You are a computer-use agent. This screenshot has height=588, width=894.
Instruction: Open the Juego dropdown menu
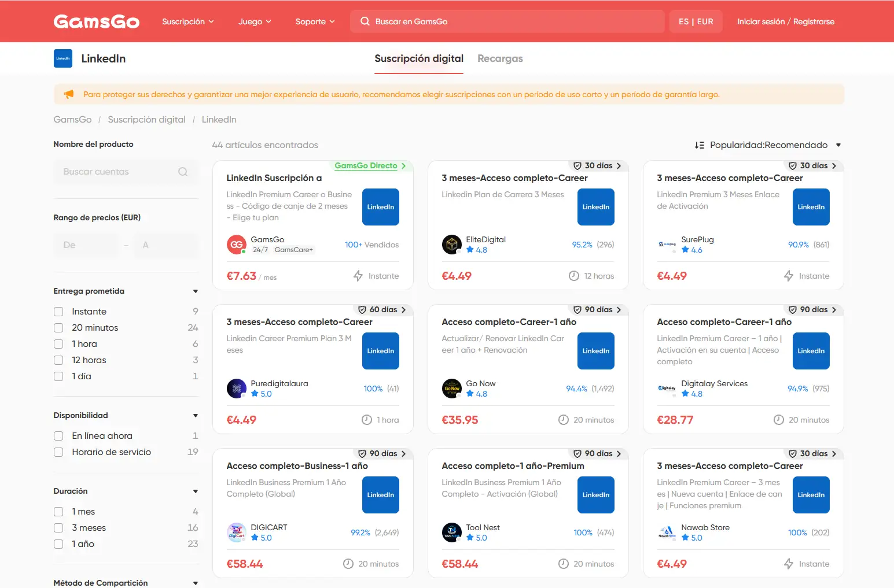[255, 21]
